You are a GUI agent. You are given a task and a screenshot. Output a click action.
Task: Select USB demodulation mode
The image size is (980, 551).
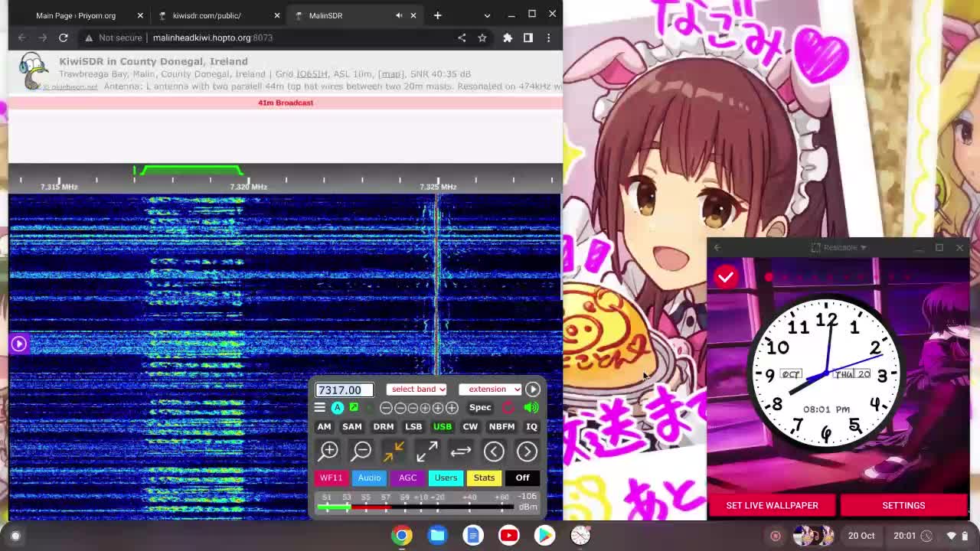point(443,426)
